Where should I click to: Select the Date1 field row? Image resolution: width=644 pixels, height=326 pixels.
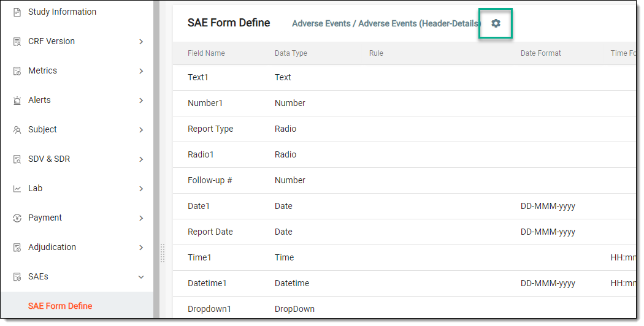pyautogui.click(x=405, y=206)
